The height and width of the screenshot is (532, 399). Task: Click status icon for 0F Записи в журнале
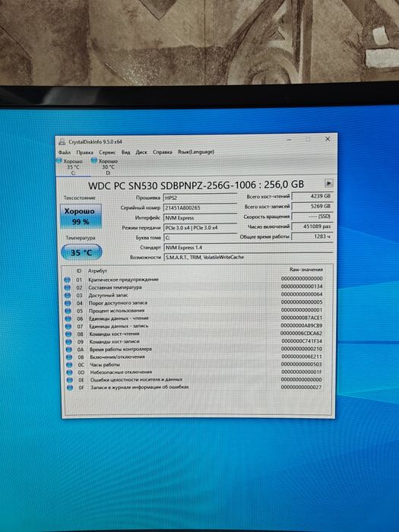coord(70,388)
